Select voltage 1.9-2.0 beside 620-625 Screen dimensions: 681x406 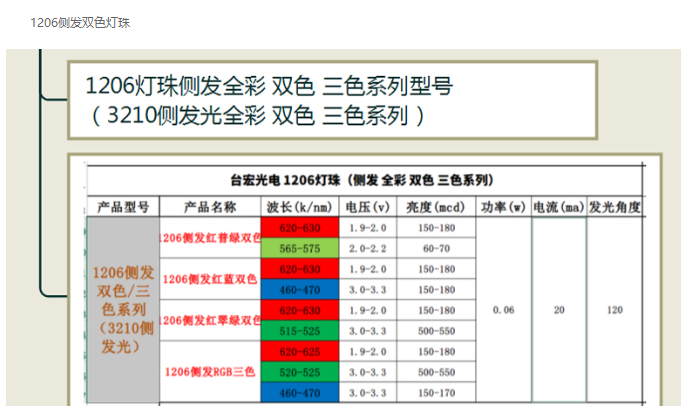coord(367,351)
